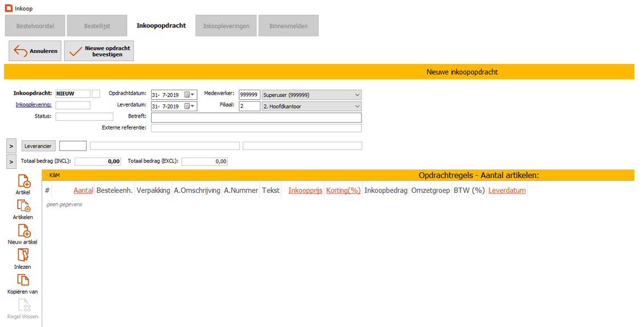Toggle the checkbox beside Inkoopopdracht NIEUW
The image size is (644, 327).
[96, 94]
